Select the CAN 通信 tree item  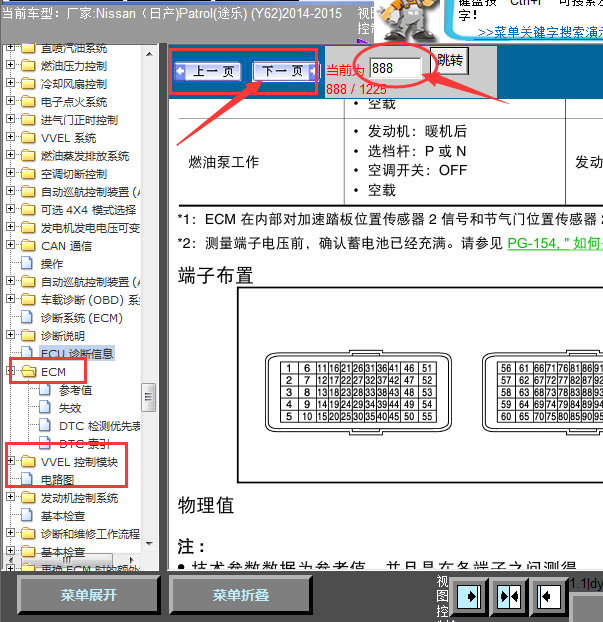pos(66,246)
